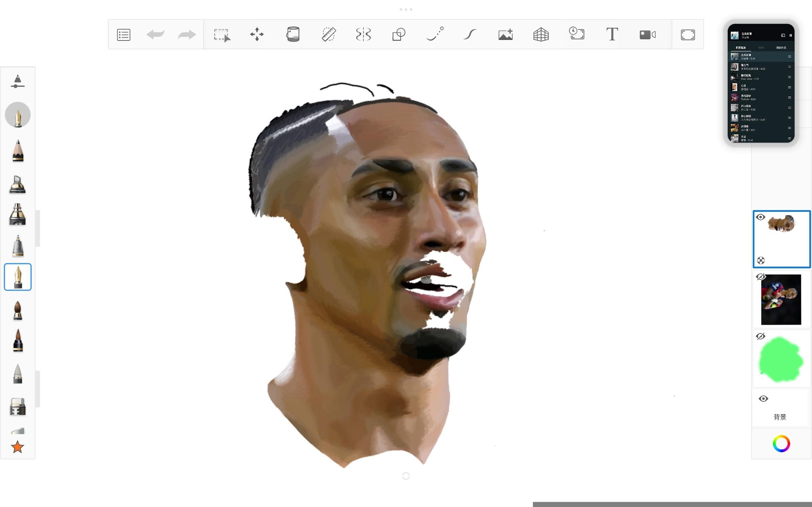Select the paint bucket fill tool
Viewport: 812px width, 507px height.
pyautogui.click(x=293, y=34)
